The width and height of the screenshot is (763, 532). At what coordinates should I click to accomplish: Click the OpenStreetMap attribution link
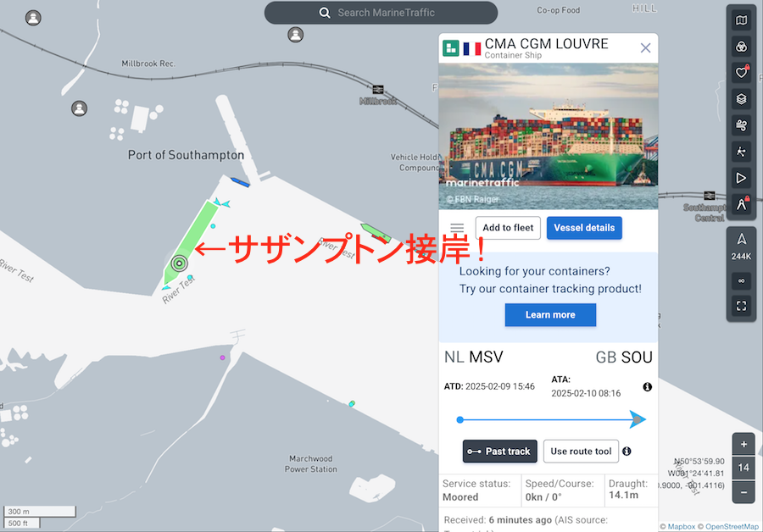pos(728,527)
